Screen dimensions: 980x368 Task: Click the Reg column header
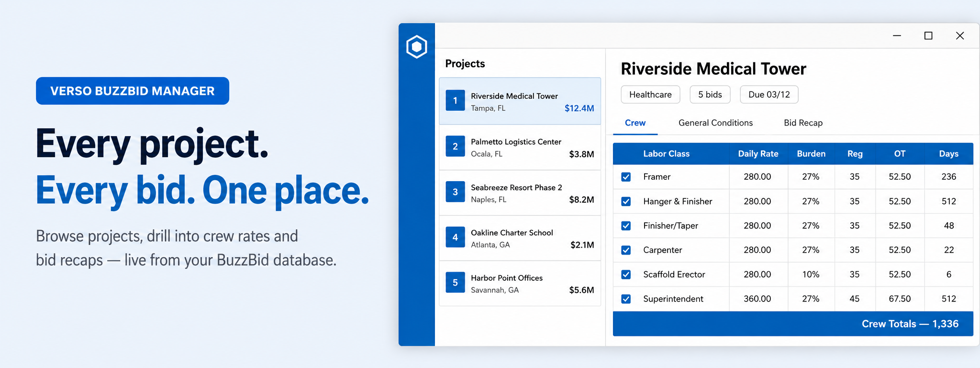(855, 154)
